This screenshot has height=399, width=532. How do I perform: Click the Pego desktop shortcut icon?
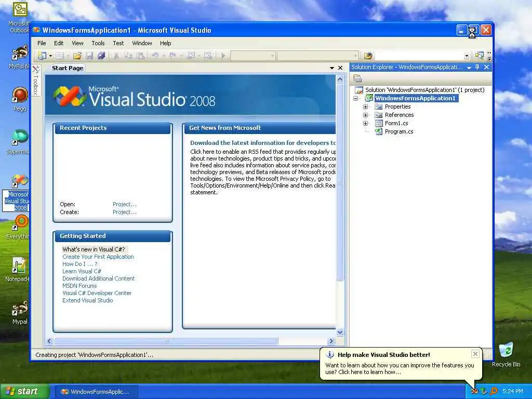[x=20, y=99]
